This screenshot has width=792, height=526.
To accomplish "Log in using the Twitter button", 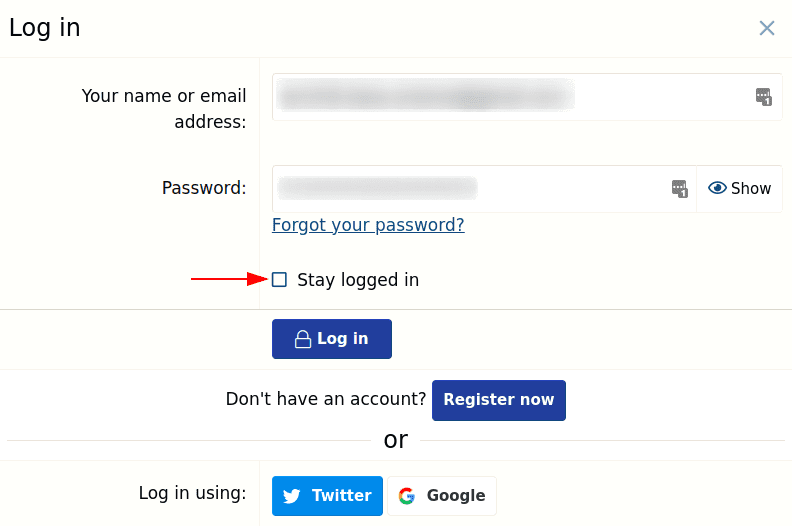I will pyautogui.click(x=327, y=496).
